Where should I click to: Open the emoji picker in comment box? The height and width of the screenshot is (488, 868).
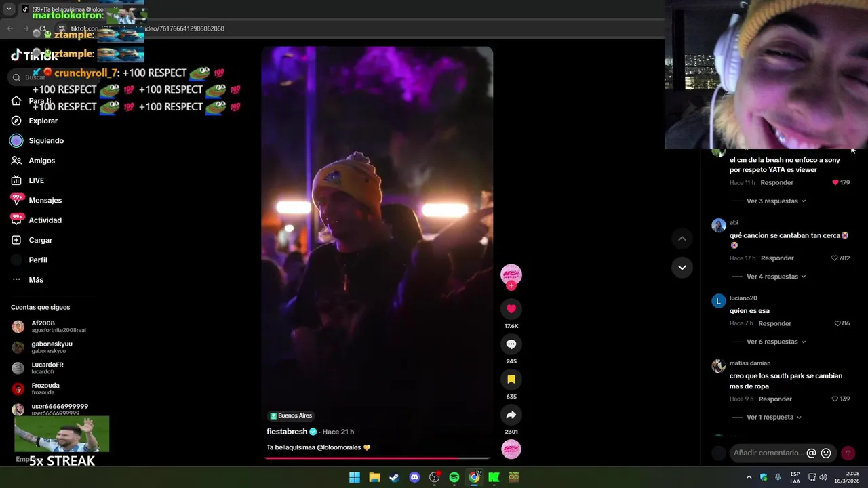pyautogui.click(x=826, y=453)
